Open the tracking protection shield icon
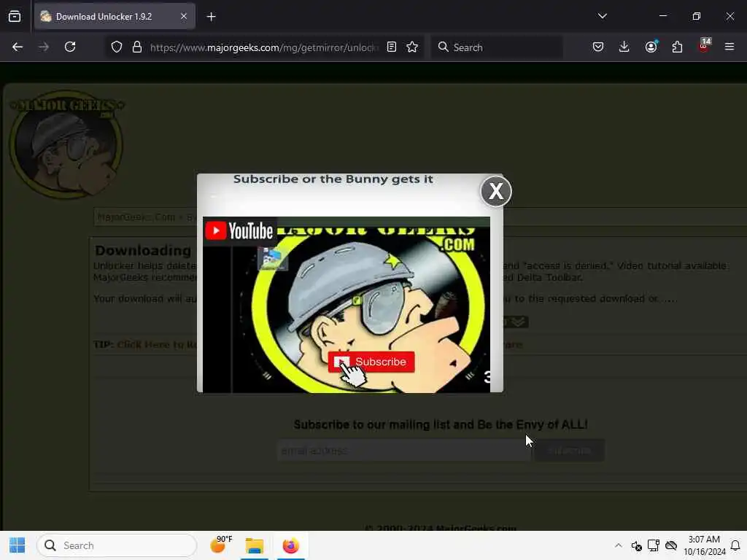This screenshot has height=560, width=747. tap(117, 47)
